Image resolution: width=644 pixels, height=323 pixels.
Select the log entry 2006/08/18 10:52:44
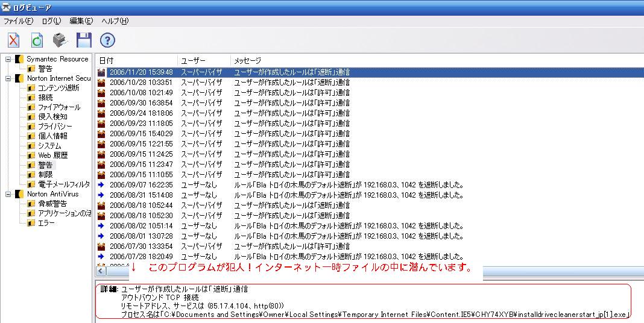click(370, 205)
